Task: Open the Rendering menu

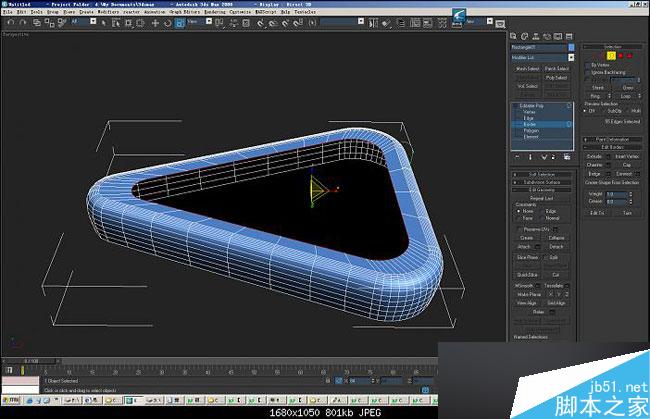Action: tap(215, 12)
